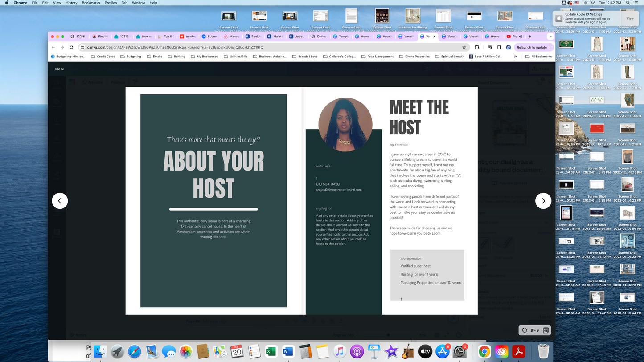Viewport: 644px width, 362px height.
Task: Click the duplicate icon in the element toolbar
Action: coord(323,321)
